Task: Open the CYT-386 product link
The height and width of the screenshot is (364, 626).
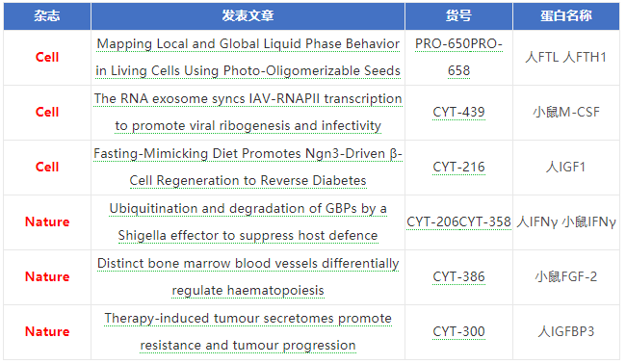Action: (458, 276)
